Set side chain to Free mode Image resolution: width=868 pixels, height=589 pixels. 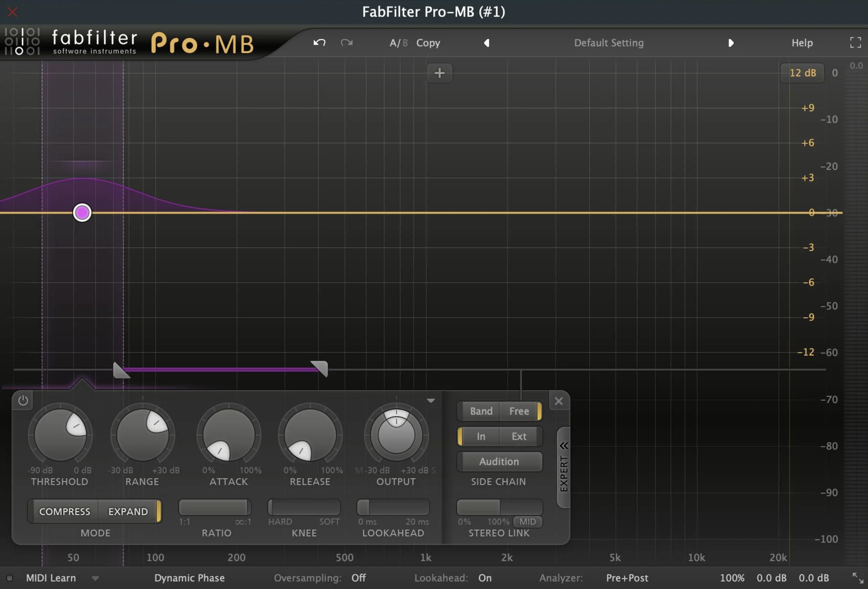519,411
